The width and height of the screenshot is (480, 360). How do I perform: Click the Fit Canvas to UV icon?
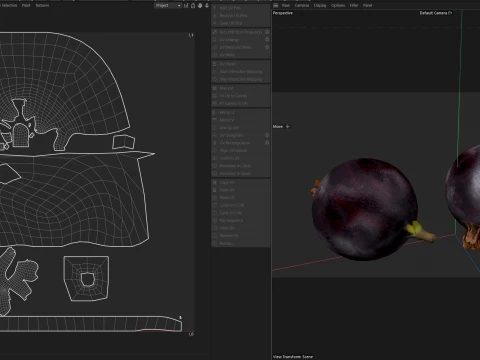215,103
